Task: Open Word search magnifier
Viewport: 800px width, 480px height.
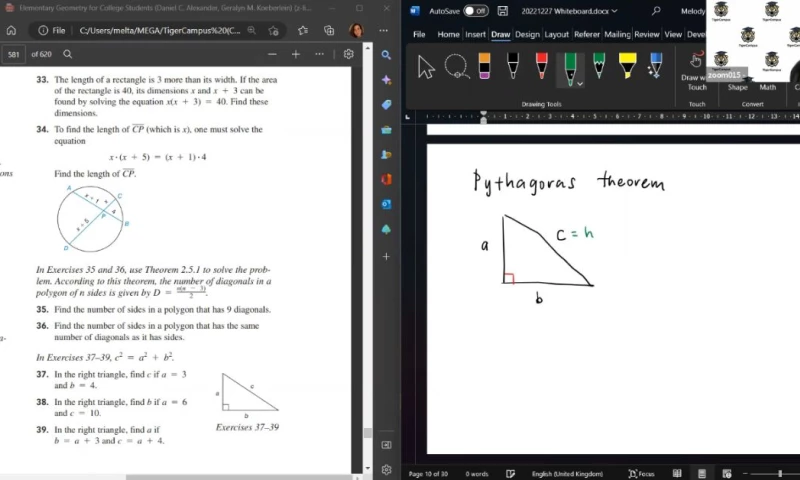Action: pyautogui.click(x=656, y=11)
